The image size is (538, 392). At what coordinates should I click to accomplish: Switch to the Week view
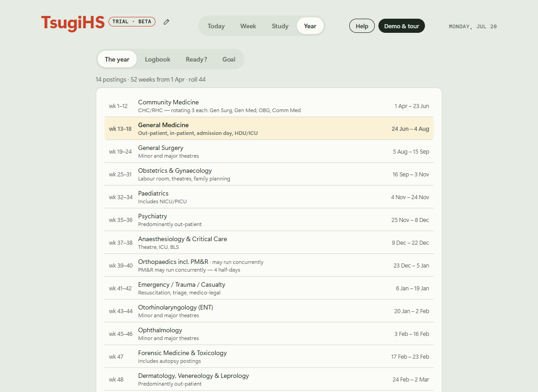click(x=248, y=26)
